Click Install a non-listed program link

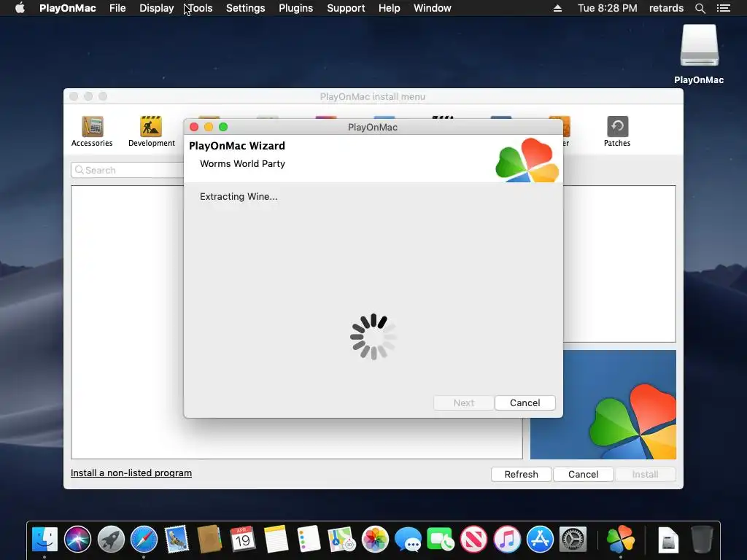tap(131, 472)
